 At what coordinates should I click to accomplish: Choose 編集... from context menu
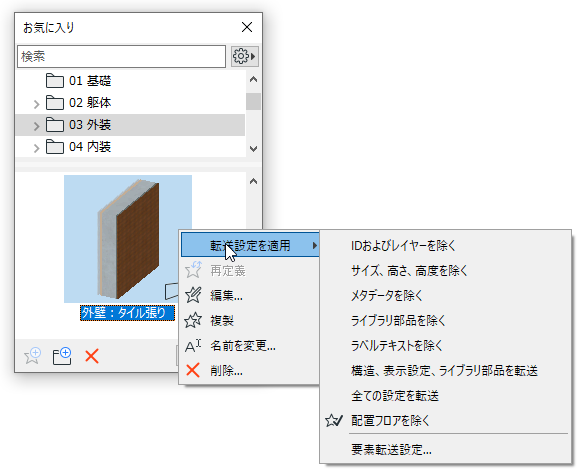(x=250, y=295)
